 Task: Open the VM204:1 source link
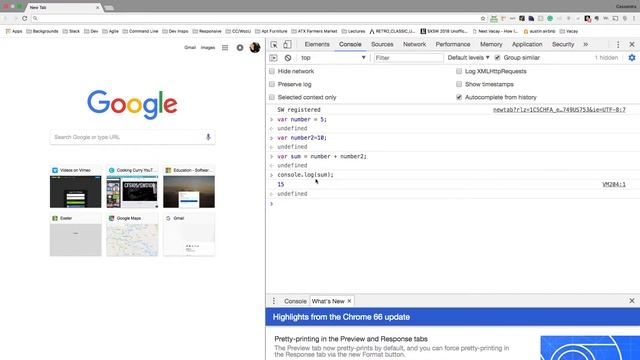point(614,184)
